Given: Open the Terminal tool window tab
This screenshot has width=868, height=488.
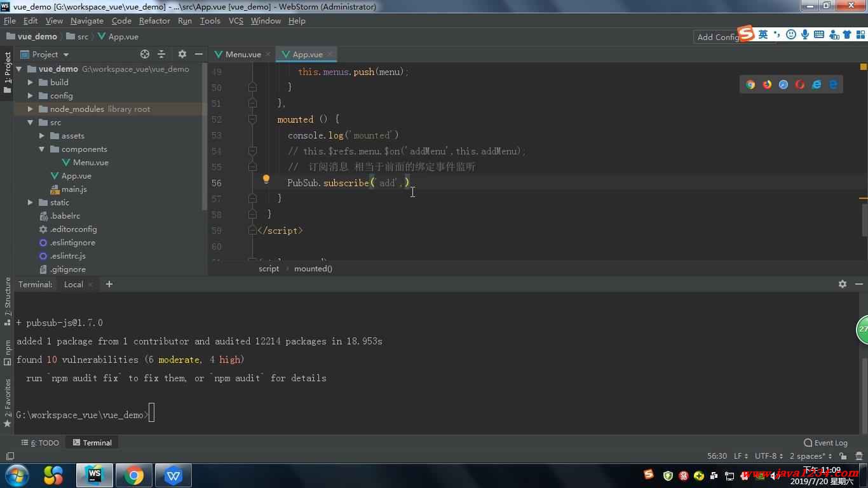Looking at the screenshot, I should [x=92, y=443].
